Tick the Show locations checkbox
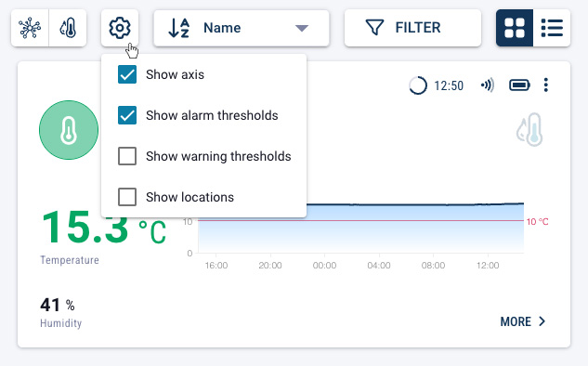This screenshot has height=366, width=588. point(127,197)
